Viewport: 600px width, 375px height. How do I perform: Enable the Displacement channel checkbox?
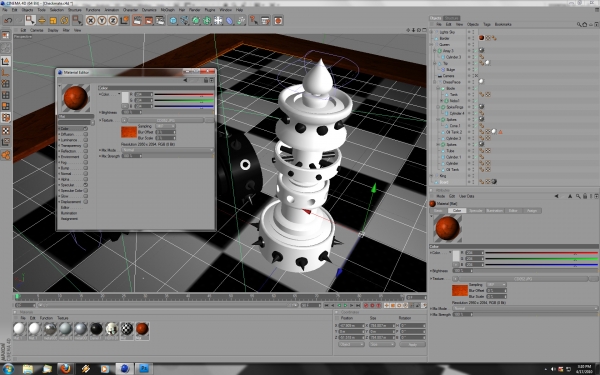click(x=85, y=202)
